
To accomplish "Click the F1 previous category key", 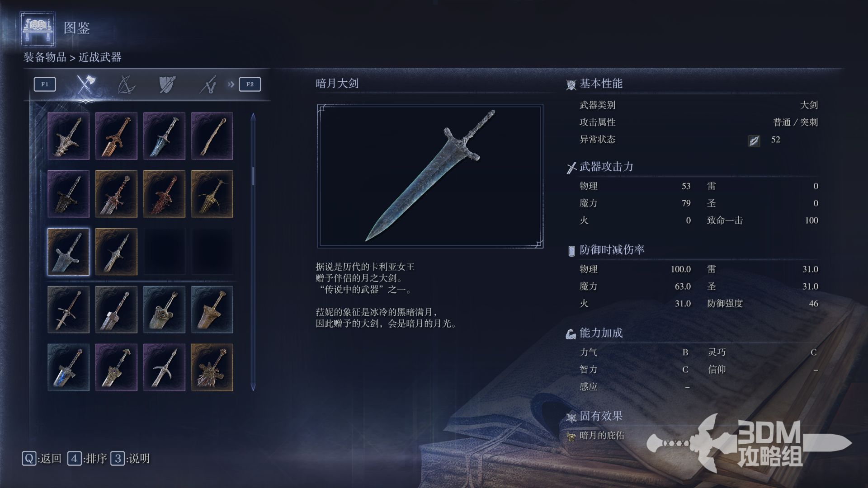I will pos(45,84).
